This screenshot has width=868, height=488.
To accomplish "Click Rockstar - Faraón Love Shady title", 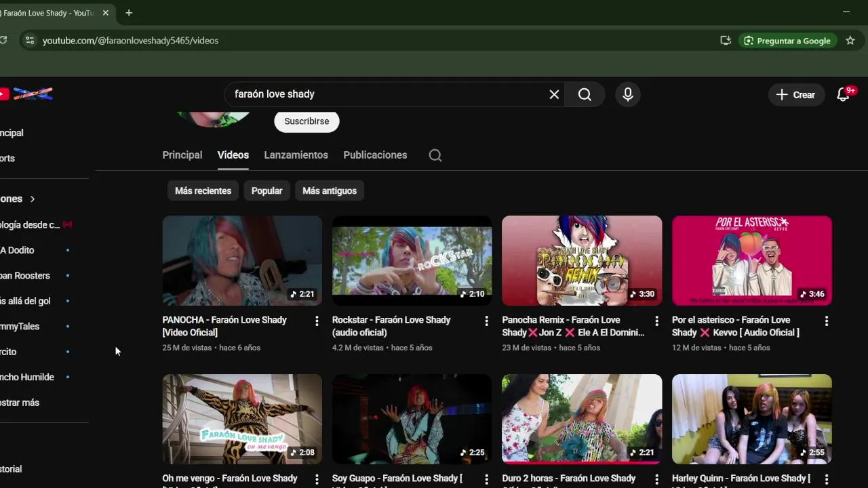I will coord(391,326).
